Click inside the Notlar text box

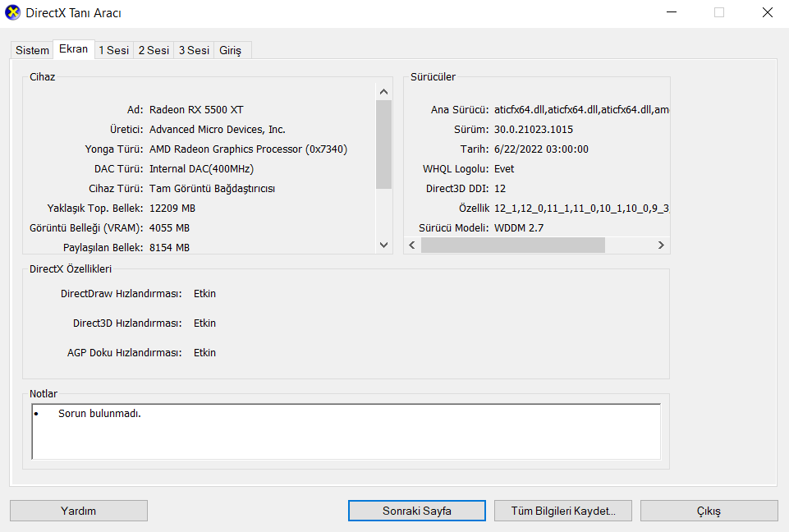coord(346,431)
